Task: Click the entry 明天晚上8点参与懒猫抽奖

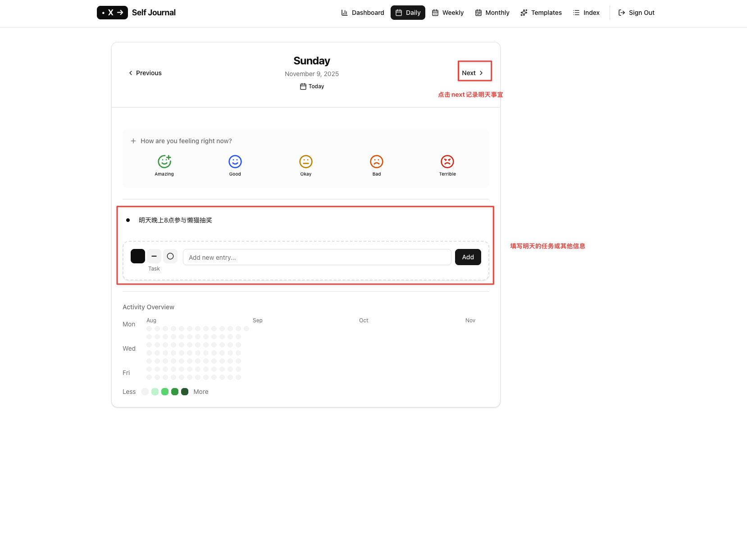Action: click(x=175, y=220)
